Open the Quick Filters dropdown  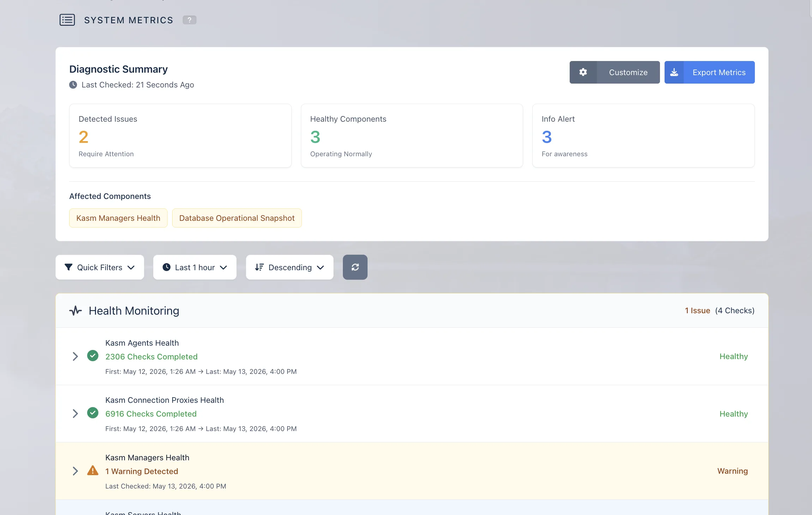[x=100, y=267]
